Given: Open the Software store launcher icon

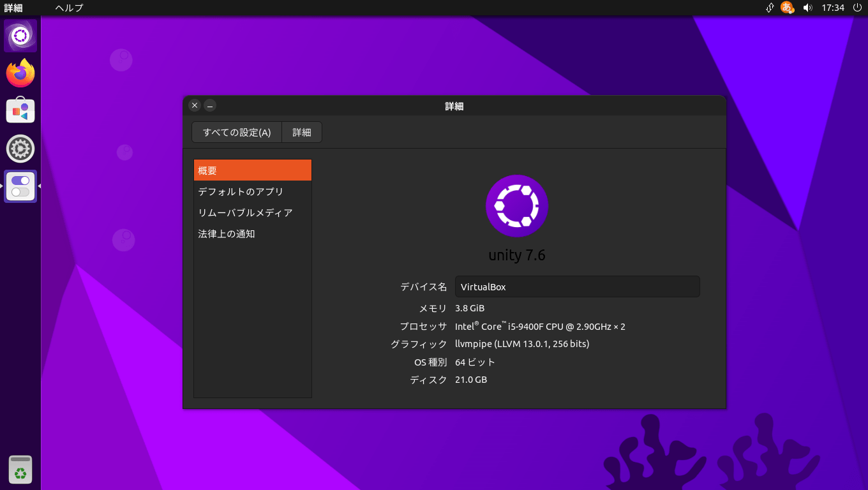Looking at the screenshot, I should (20, 111).
